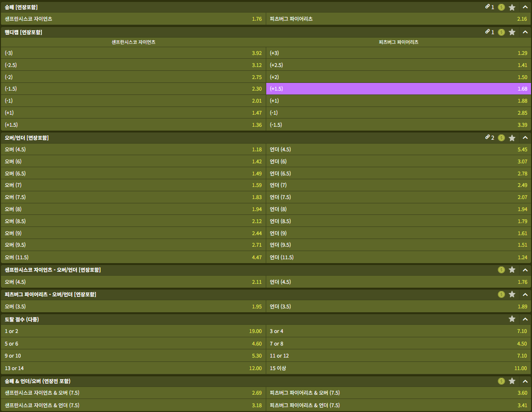Image resolution: width=532 pixels, height=412 pixels.
Task: Pick Pirates handicap (-1.5) at 3.39
Action: click(x=399, y=125)
